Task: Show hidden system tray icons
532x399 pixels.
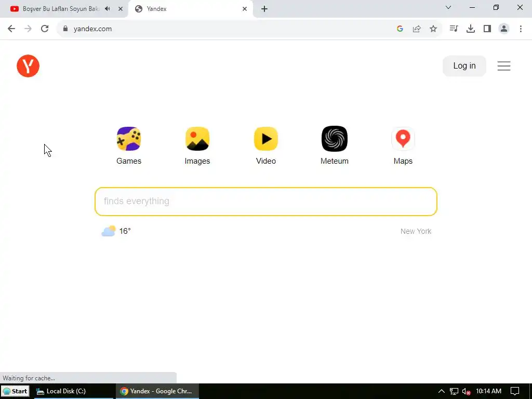Action: click(x=441, y=391)
